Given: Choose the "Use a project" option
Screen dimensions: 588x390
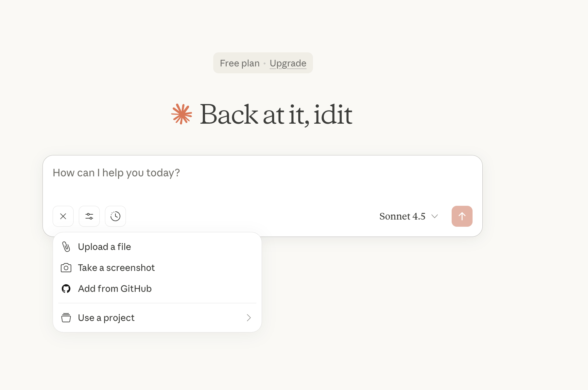Looking at the screenshot, I should pyautogui.click(x=106, y=318).
